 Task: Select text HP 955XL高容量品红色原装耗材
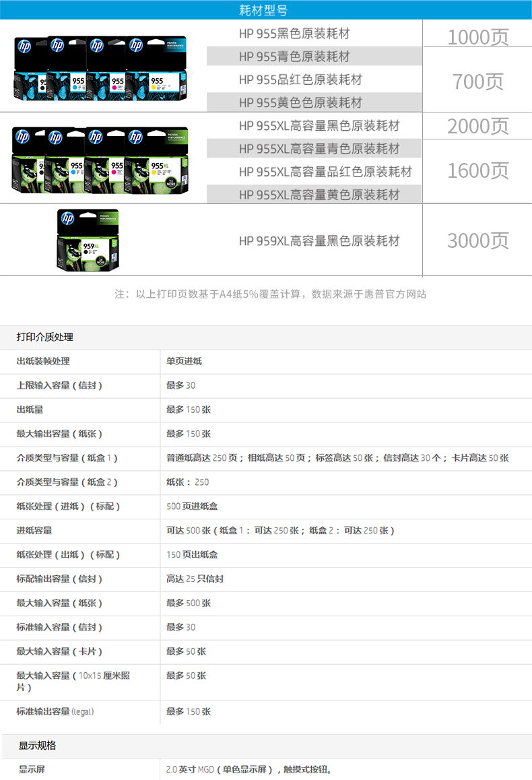(325, 172)
